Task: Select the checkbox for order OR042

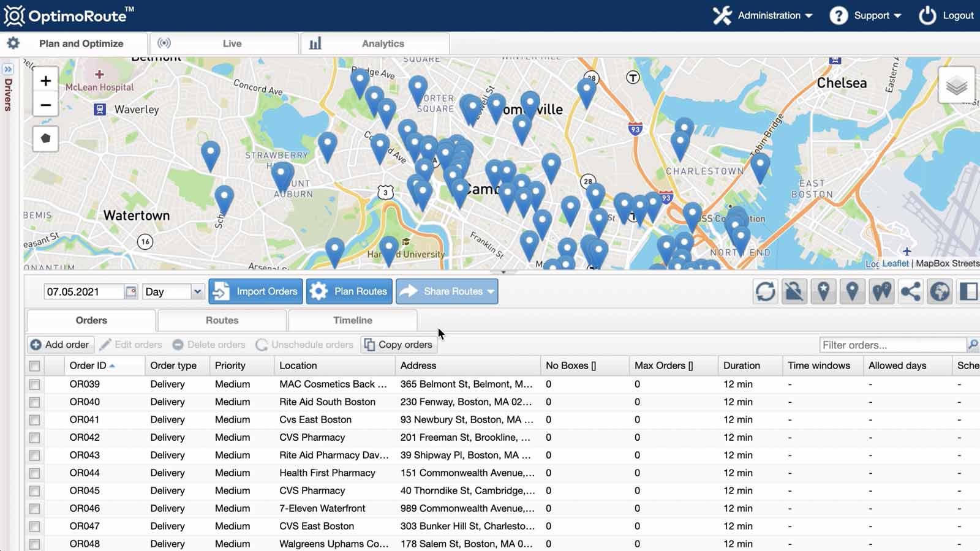Action: 35,438
